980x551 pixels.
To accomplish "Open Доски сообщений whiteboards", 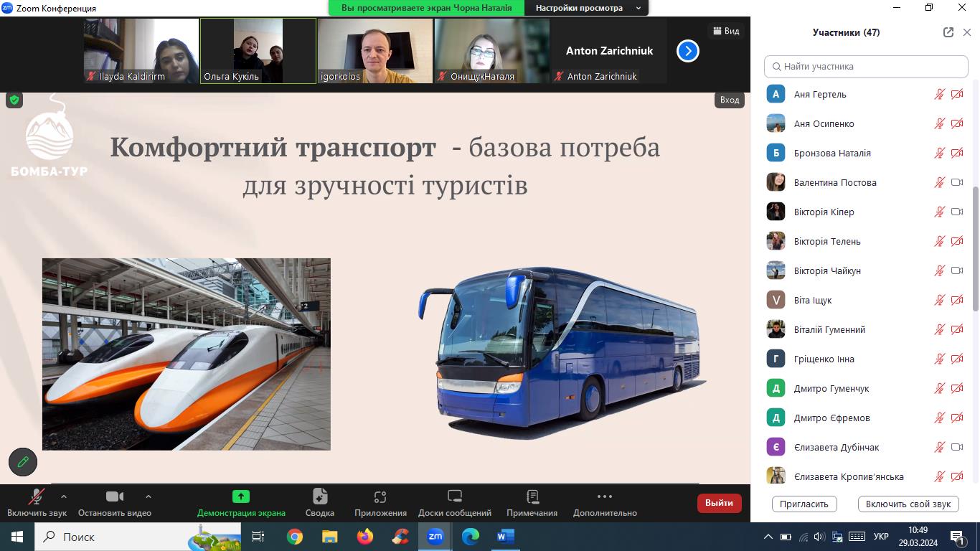I will [455, 496].
